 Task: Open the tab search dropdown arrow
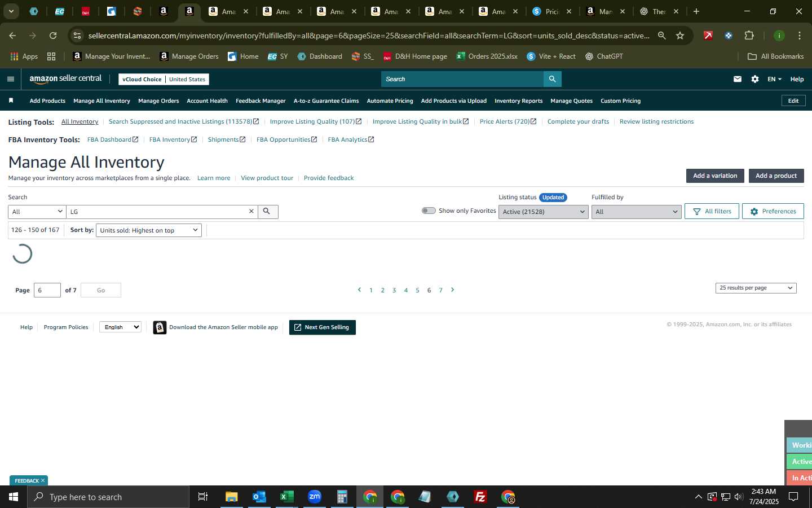pos(11,11)
